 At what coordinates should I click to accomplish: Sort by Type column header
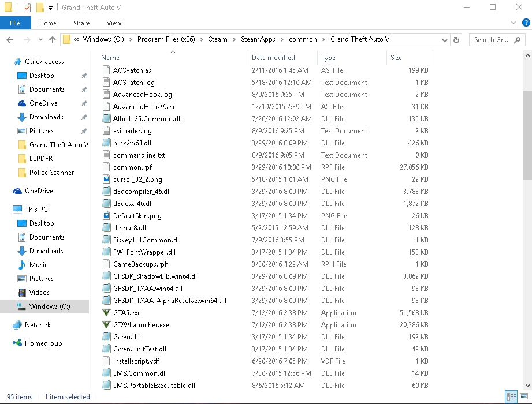(x=328, y=58)
